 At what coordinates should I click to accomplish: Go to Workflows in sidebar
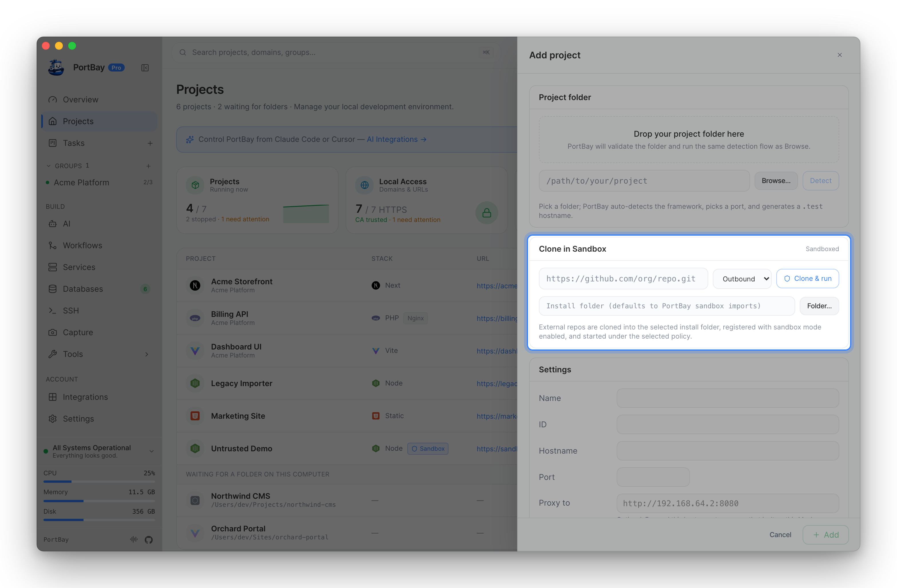pos(99,245)
